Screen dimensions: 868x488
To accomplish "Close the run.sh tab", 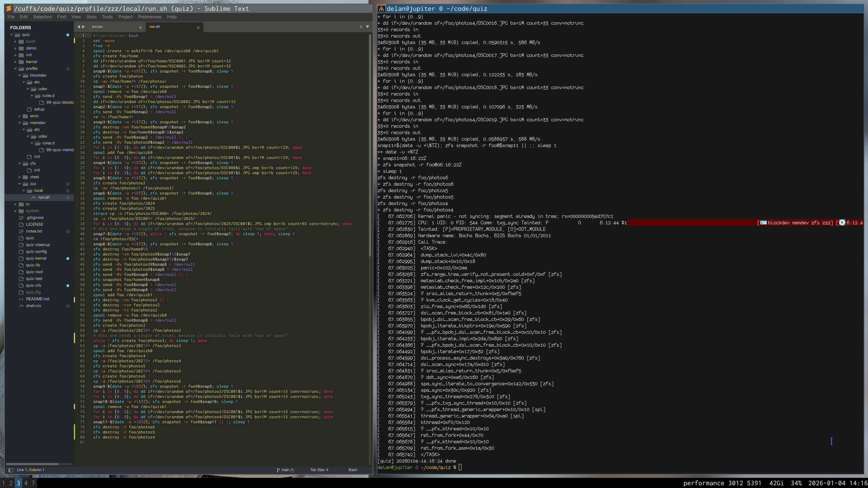I will [x=198, y=27].
